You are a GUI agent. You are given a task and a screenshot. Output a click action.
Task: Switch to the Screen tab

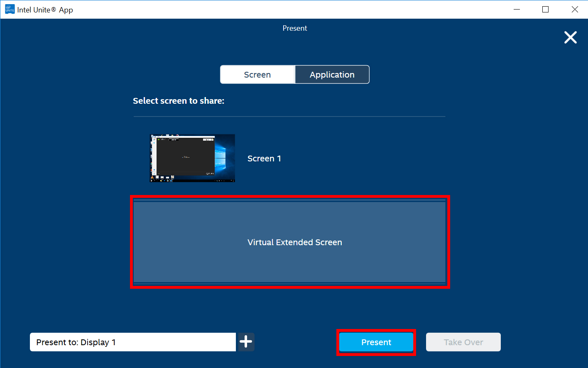[x=257, y=75]
